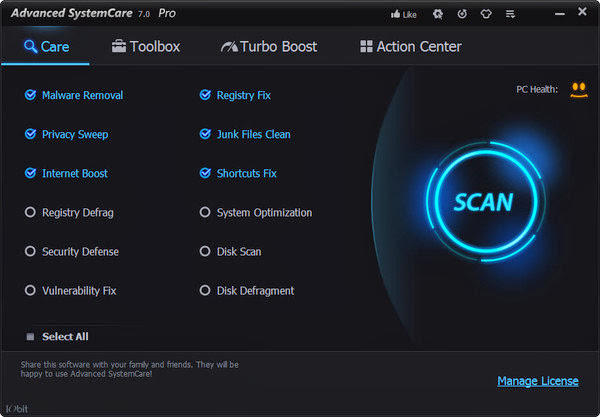Click the share this software message
The height and width of the screenshot is (417, 600).
pos(129,369)
